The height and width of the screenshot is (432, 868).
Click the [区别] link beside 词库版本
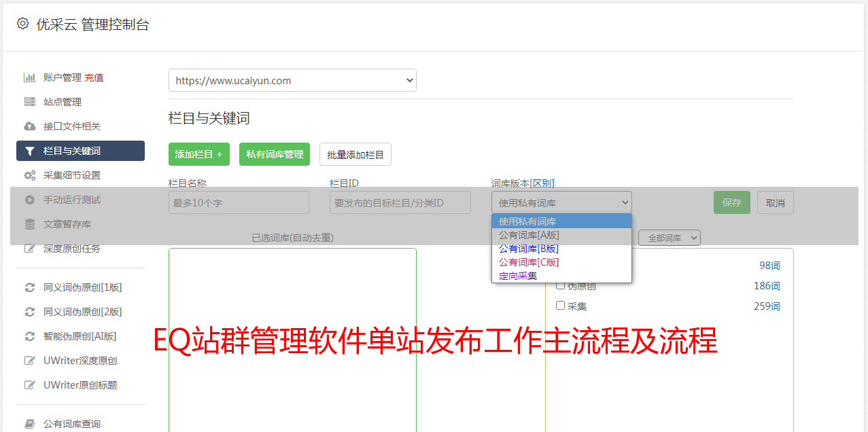tap(542, 183)
